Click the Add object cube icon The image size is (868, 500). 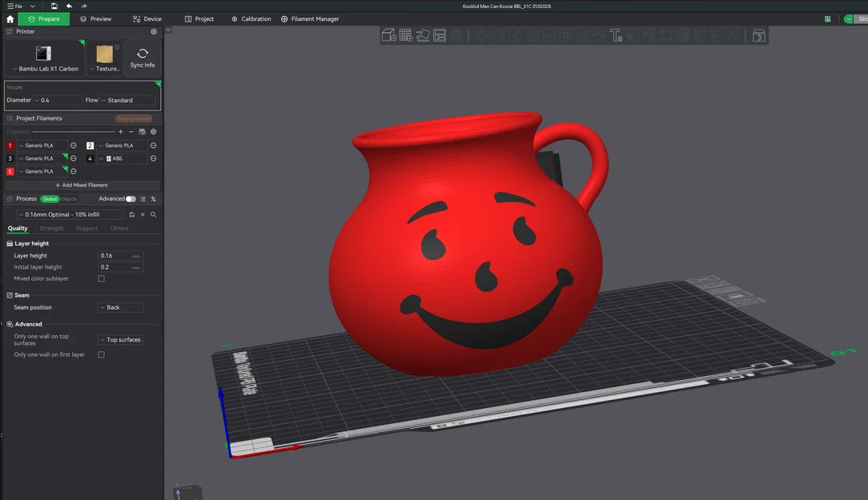click(389, 35)
